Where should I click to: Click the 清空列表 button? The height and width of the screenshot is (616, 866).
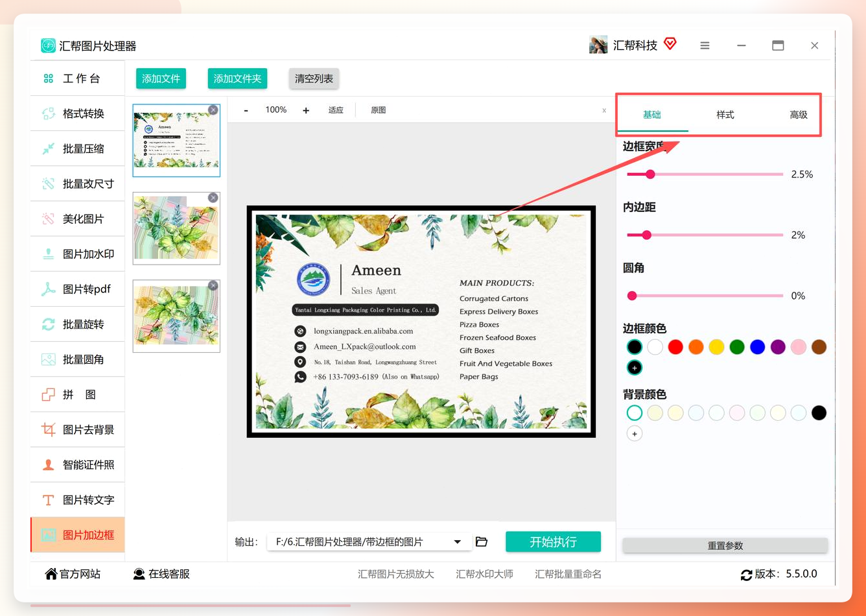tap(314, 78)
